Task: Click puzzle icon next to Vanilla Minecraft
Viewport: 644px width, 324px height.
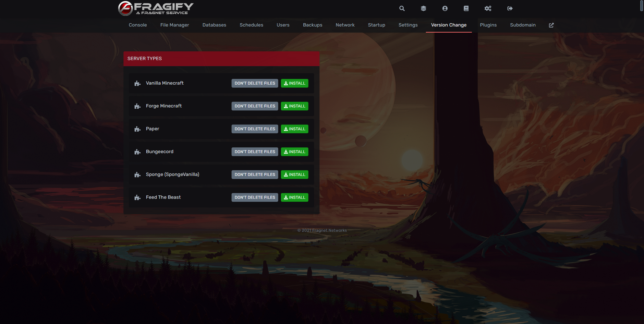Action: click(137, 83)
